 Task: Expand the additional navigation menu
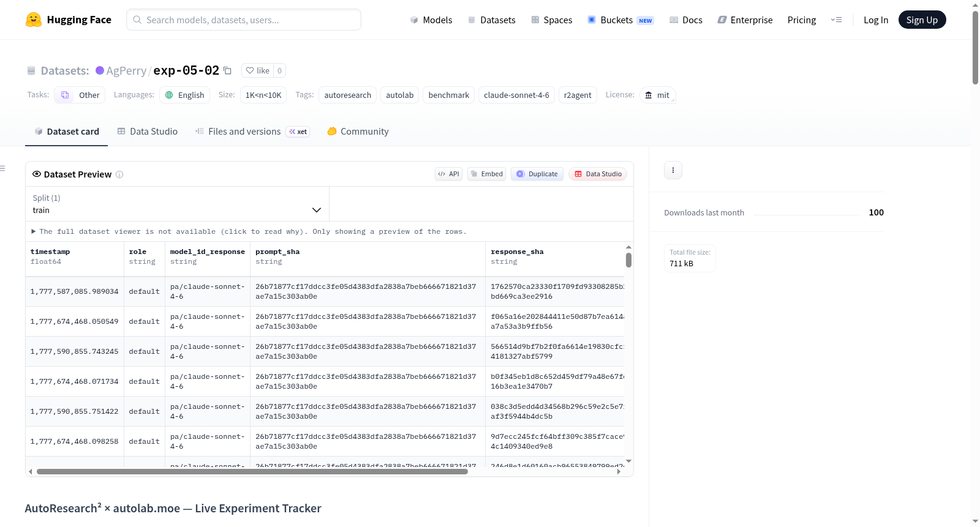836,20
